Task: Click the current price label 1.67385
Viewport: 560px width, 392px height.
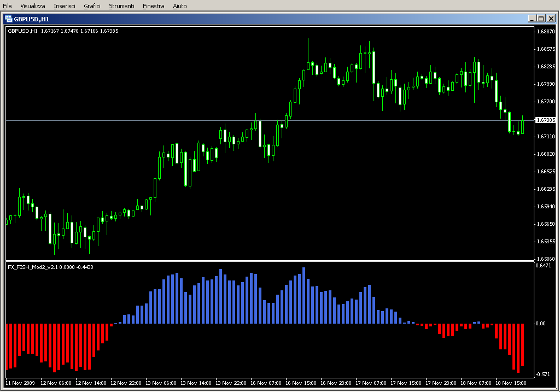Action: pos(546,120)
